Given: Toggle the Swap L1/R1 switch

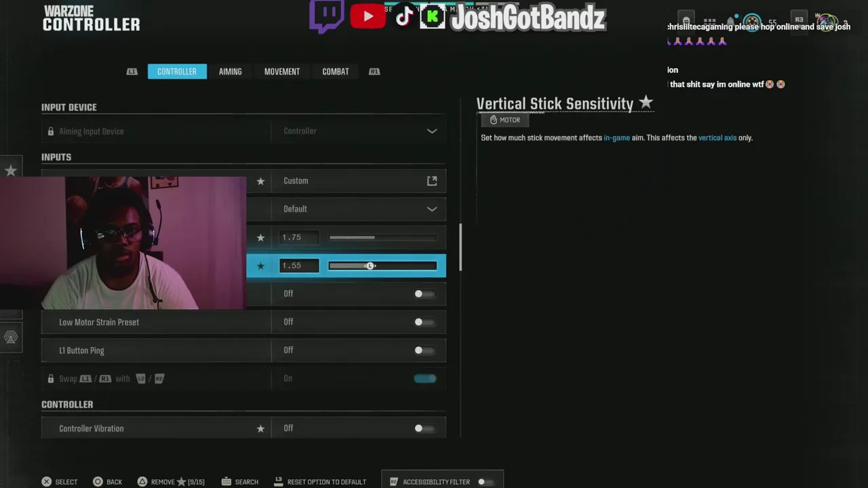Looking at the screenshot, I should [x=425, y=379].
